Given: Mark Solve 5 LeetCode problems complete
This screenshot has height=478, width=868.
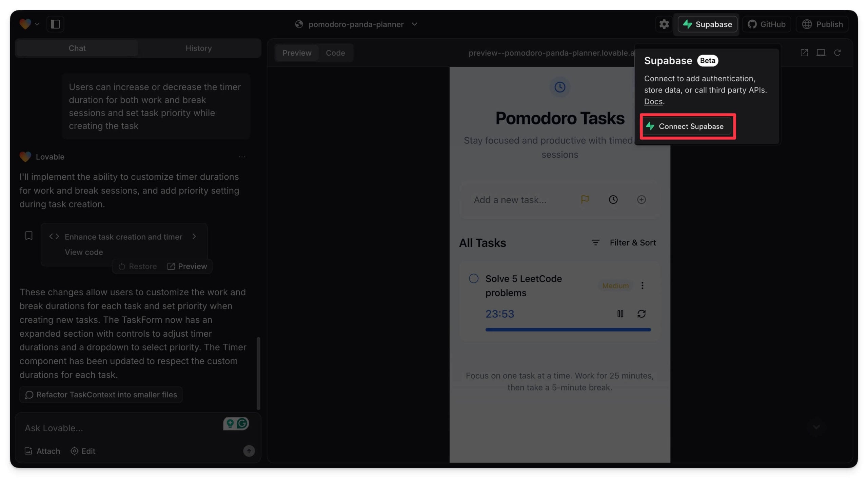Looking at the screenshot, I should [x=473, y=278].
